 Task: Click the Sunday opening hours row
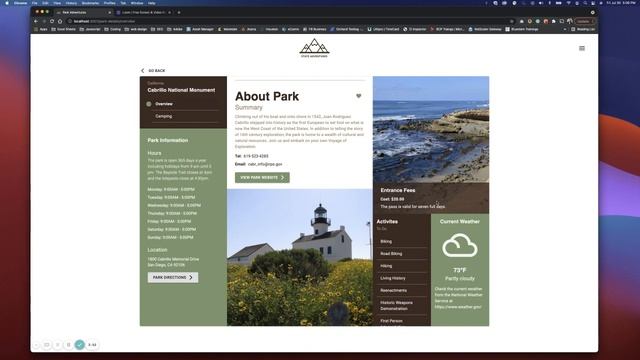click(x=170, y=237)
